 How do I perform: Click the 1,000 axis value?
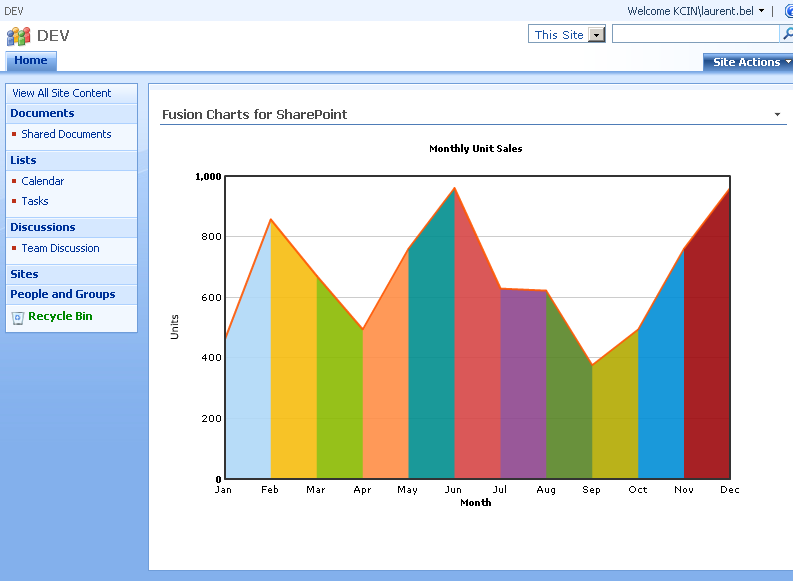[x=208, y=176]
